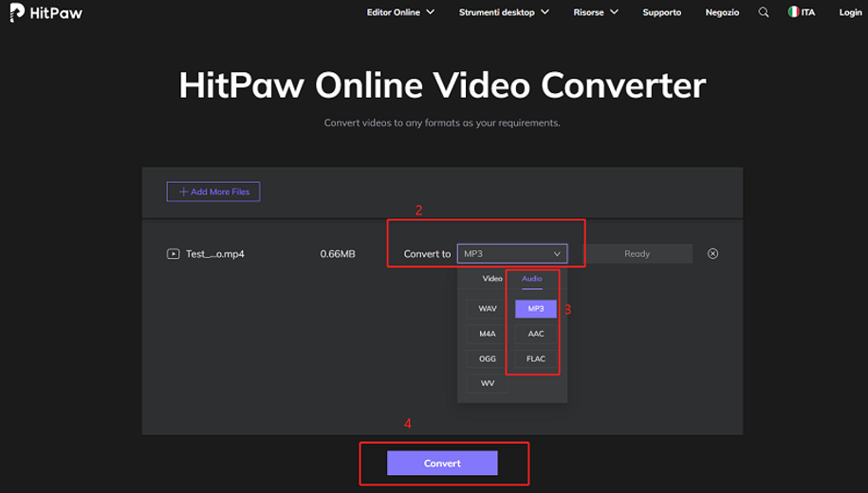The height and width of the screenshot is (493, 868).
Task: Click plus icon in Add More Files
Action: [x=183, y=192]
